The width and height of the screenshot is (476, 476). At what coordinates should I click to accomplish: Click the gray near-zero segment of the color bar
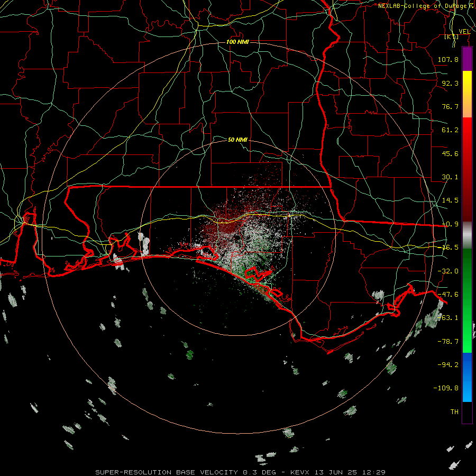coord(467,235)
